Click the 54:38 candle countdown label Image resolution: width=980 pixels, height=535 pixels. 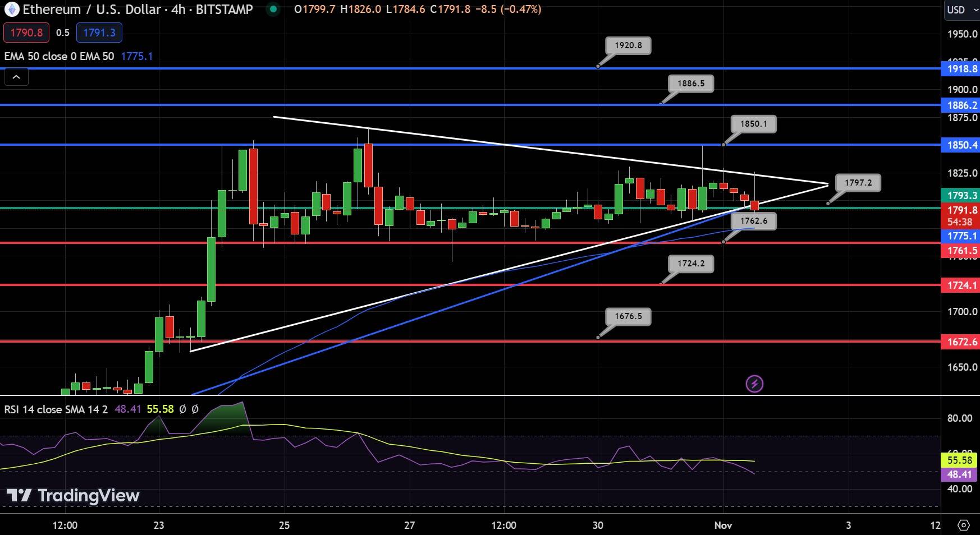pos(960,222)
